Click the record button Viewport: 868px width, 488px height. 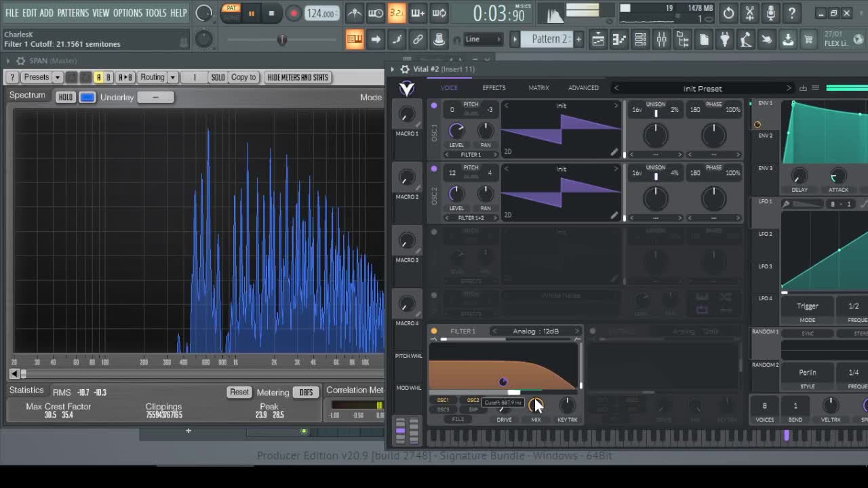(294, 13)
